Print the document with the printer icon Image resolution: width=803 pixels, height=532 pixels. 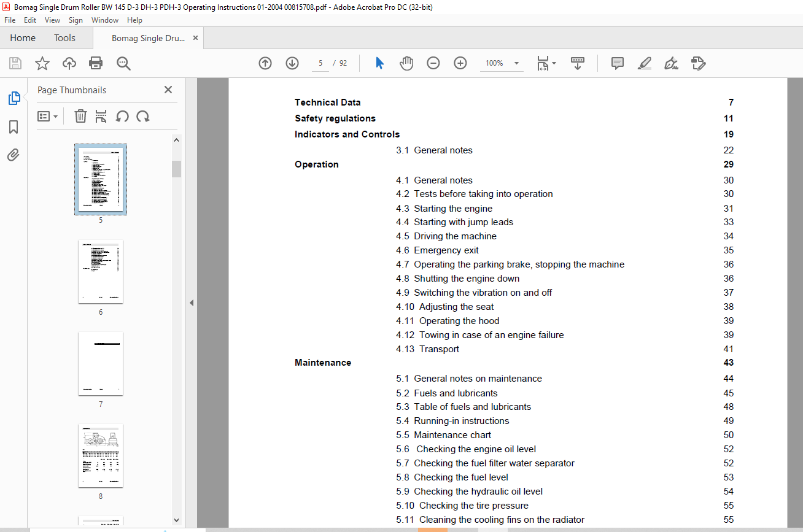point(96,63)
